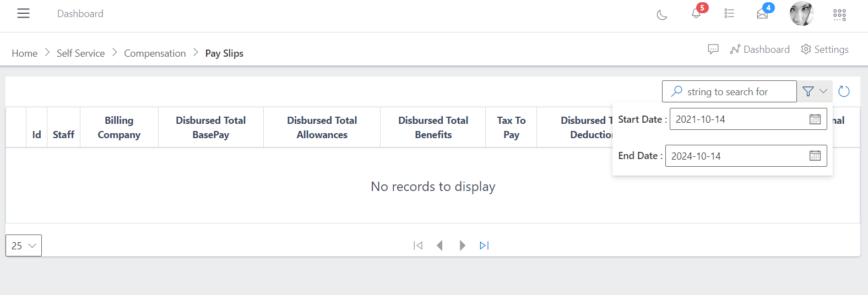Open the user profile avatar
The height and width of the screenshot is (295, 868).
pos(801,14)
